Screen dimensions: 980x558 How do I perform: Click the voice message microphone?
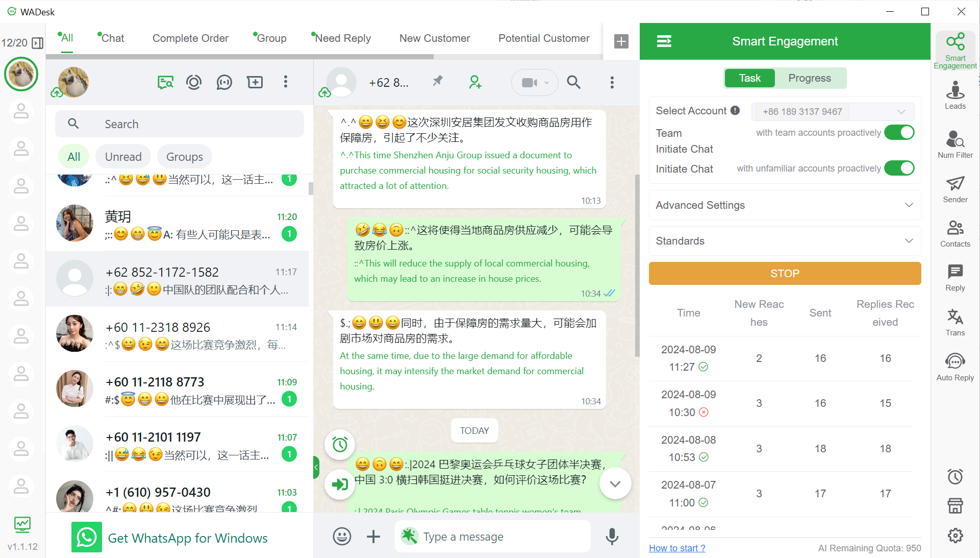point(612,537)
